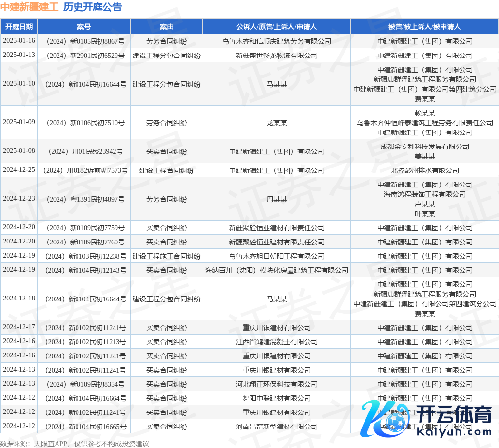
Task: Click plaintiff 乌鲁木齐和信顺庆建筑劳务有限公司
Action: 276,41
